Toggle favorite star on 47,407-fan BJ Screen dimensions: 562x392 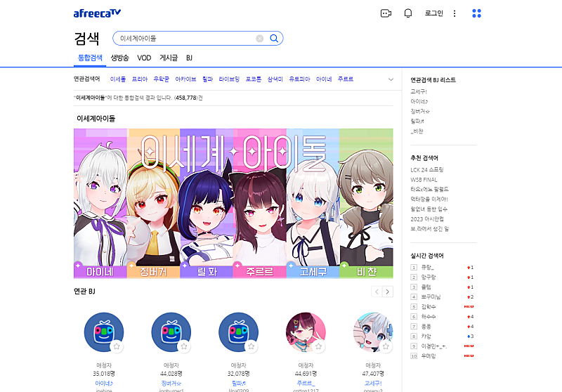click(x=386, y=346)
